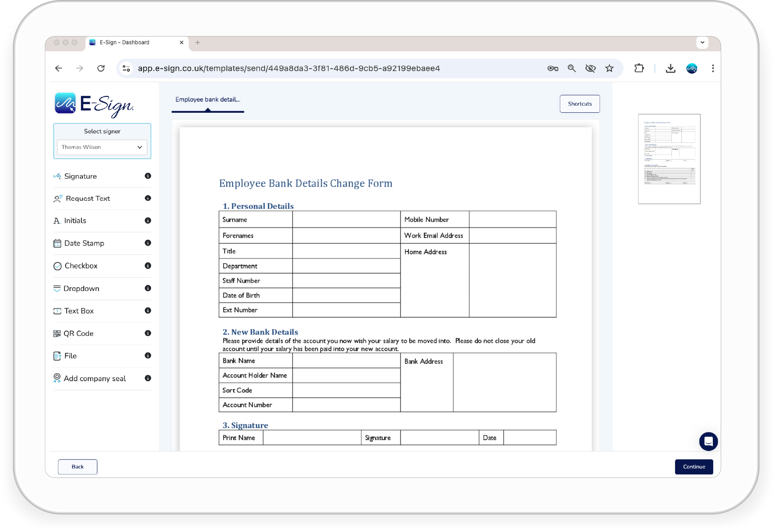Image resolution: width=774 pixels, height=532 pixels.
Task: Click the Back button
Action: click(77, 467)
